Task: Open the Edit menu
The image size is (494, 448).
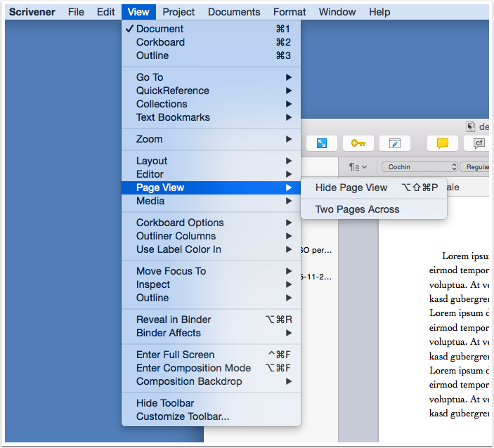Action: click(105, 12)
